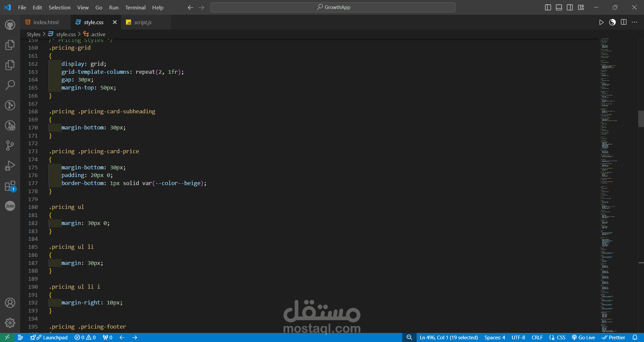Run the file with the play icon
This screenshot has width=644, height=342.
coord(601,22)
